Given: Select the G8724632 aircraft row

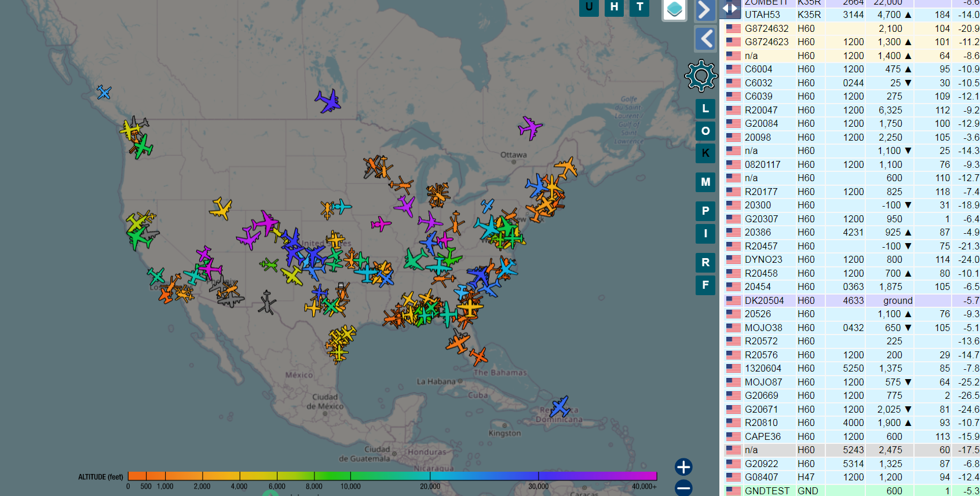Looking at the screenshot, I should 851,28.
